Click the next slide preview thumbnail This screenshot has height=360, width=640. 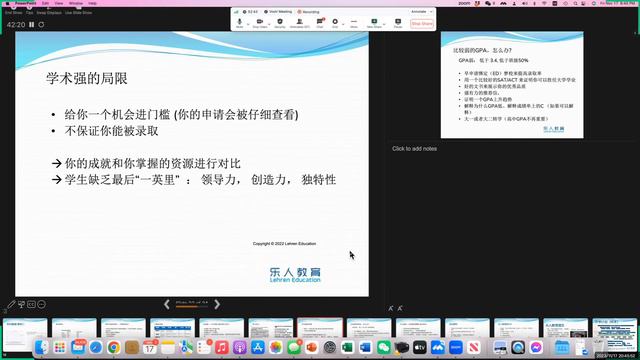coord(512,85)
